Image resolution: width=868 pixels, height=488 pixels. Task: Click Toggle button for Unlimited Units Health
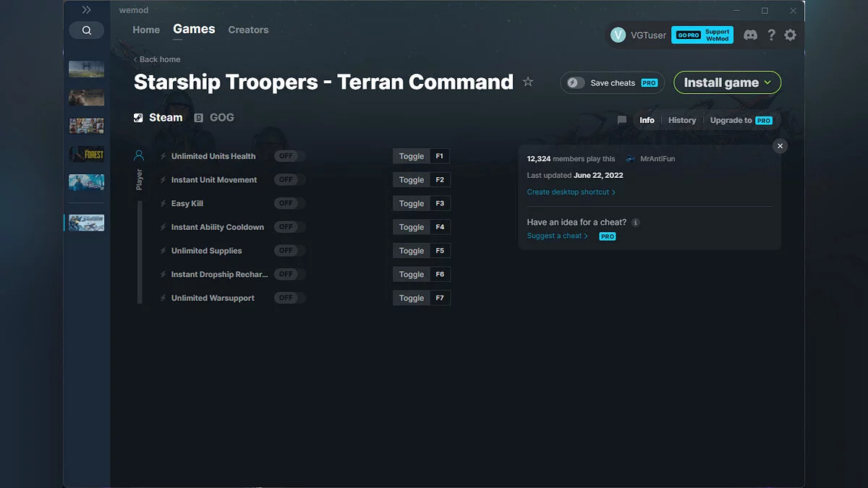click(x=412, y=156)
